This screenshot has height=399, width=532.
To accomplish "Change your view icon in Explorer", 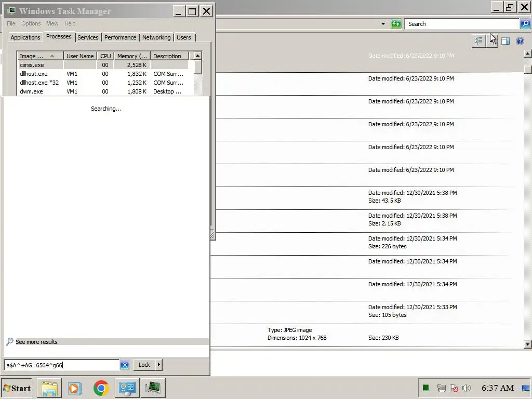I will (x=478, y=41).
